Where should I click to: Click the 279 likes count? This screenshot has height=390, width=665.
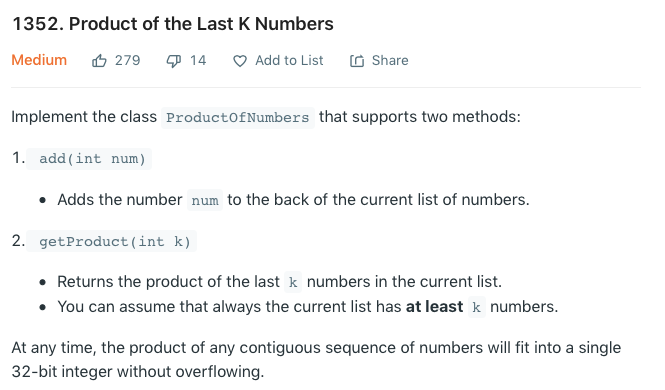click(x=127, y=61)
